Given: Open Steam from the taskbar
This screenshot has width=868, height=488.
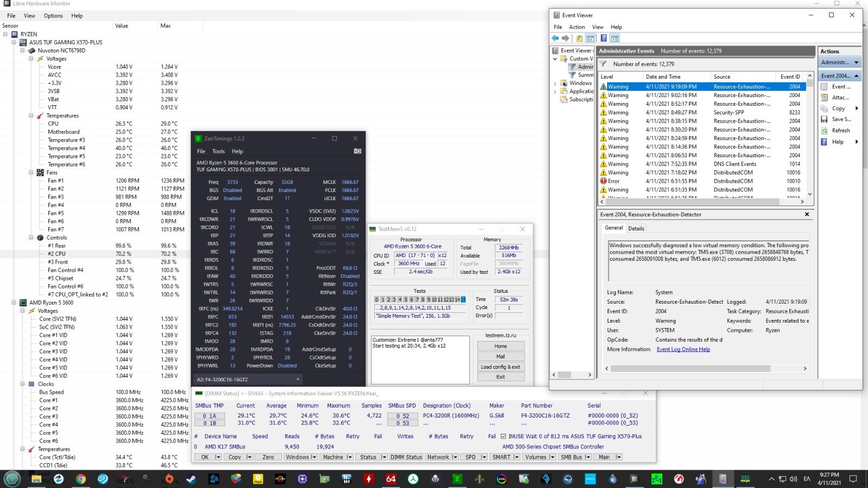Looking at the screenshot, I should click(x=192, y=479).
